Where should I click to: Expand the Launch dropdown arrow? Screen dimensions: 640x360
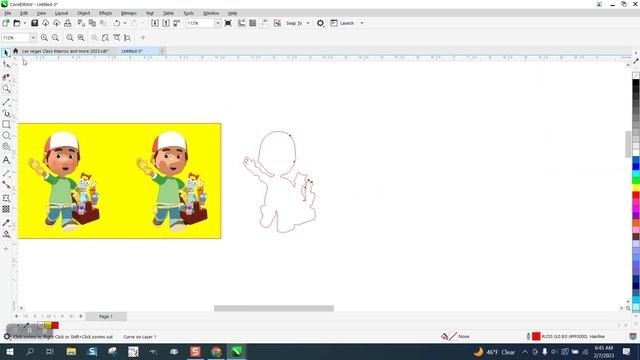[x=362, y=23]
